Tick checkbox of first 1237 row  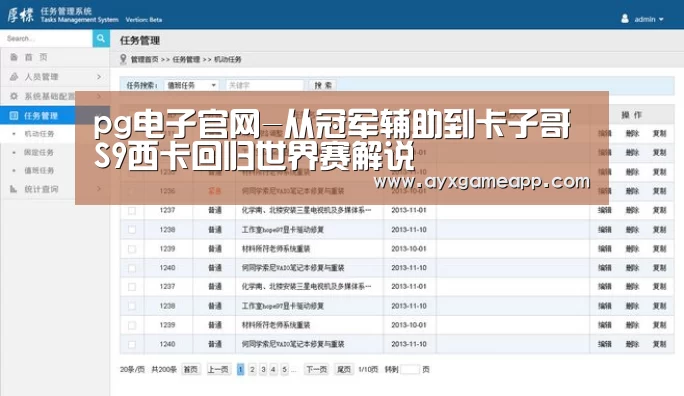pos(132,211)
